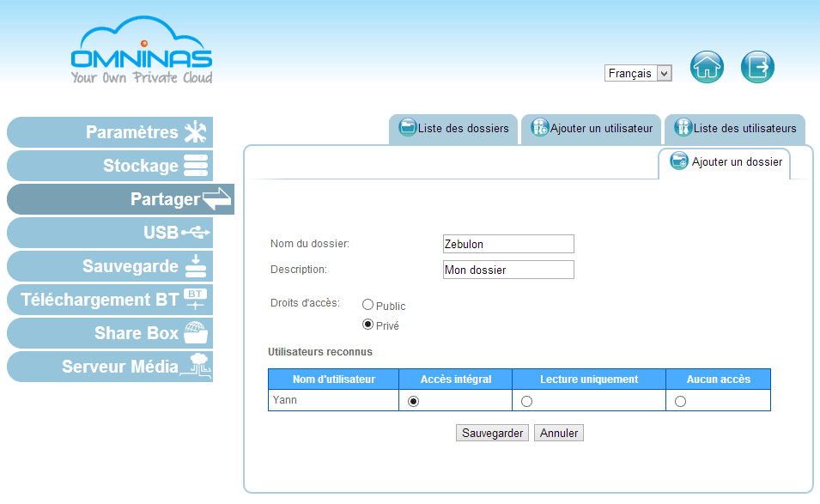Viewport: 820px width, 504px height.
Task: Click the add-folder icon on Ajouter un dossier
Action: tap(679, 161)
